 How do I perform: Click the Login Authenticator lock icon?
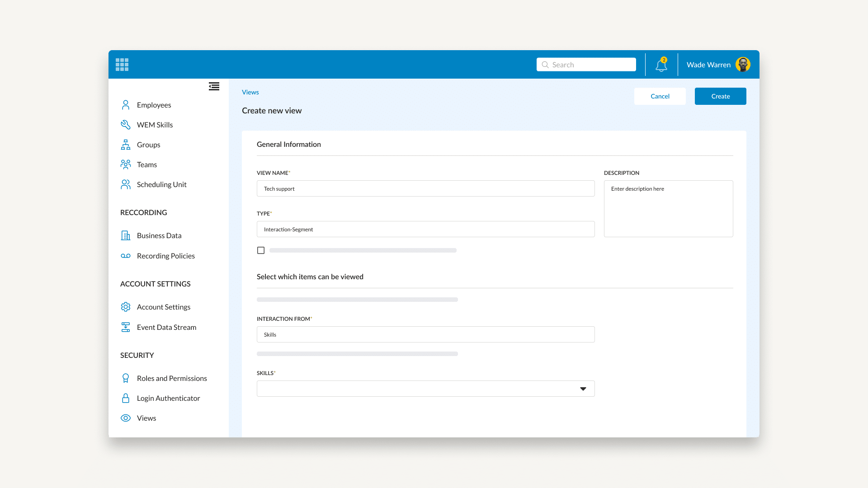click(x=126, y=398)
